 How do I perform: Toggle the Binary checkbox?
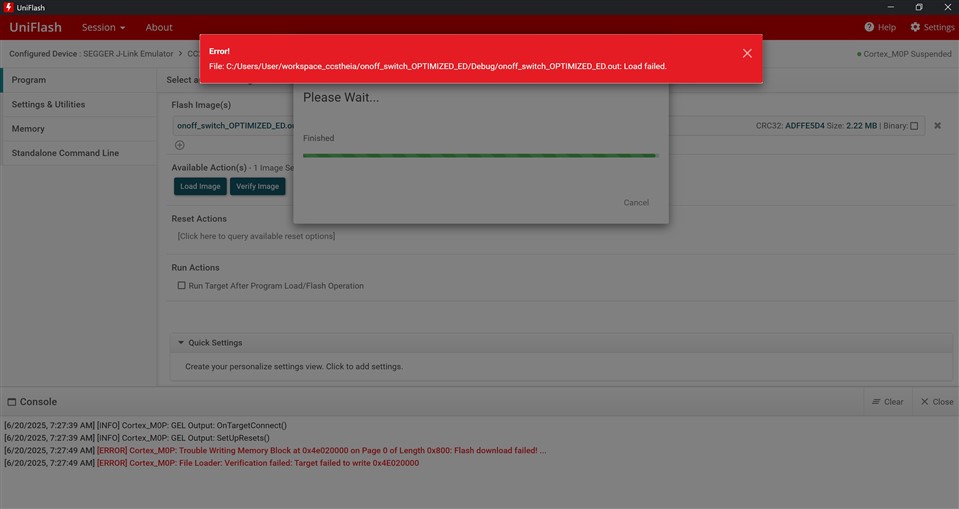[x=914, y=126]
